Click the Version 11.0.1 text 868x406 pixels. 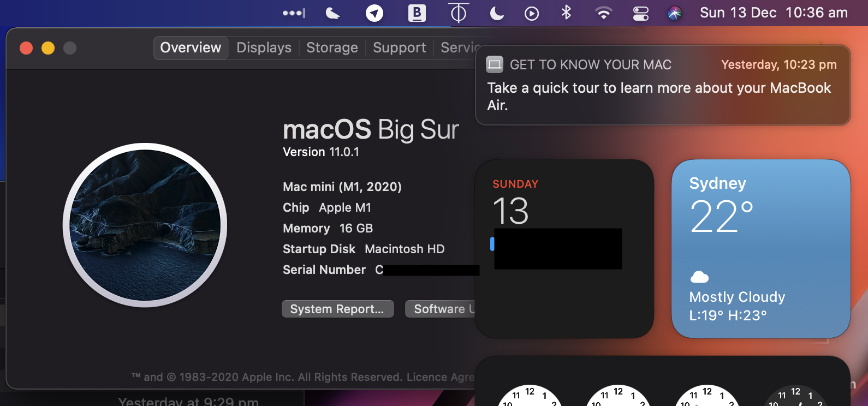point(321,152)
